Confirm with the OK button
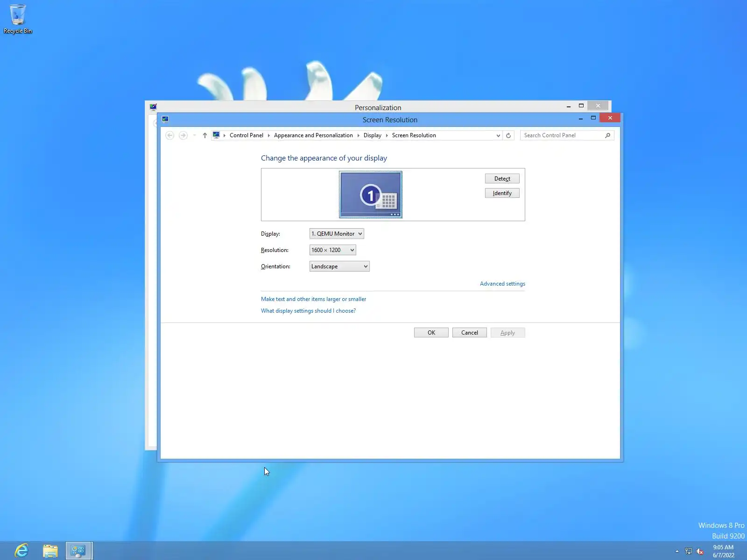The width and height of the screenshot is (747, 560). pyautogui.click(x=431, y=333)
